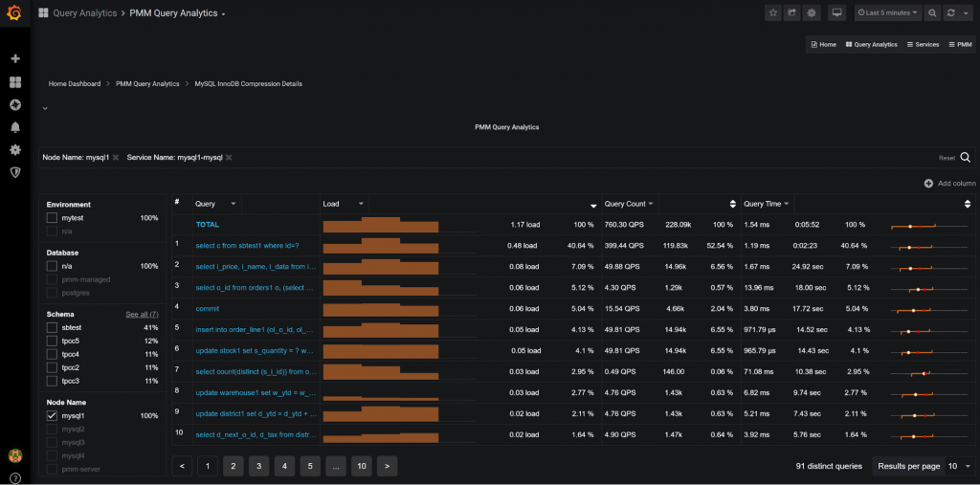
Task: Uncheck the mysql1 node name filter
Action: click(53, 416)
